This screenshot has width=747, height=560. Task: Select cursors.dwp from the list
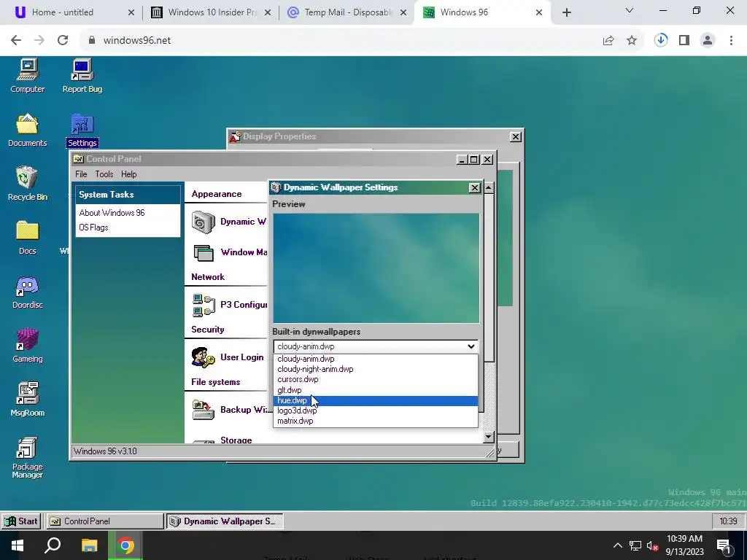coord(376,379)
